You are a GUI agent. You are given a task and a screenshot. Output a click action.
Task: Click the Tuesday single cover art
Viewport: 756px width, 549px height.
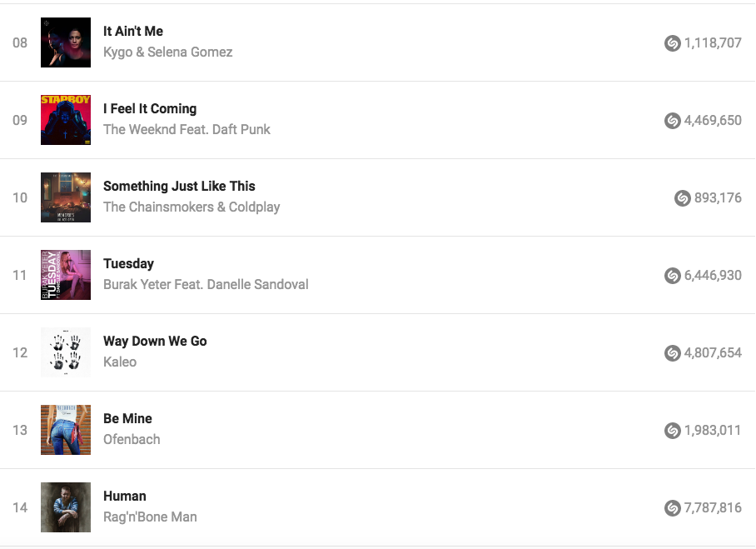click(x=66, y=275)
